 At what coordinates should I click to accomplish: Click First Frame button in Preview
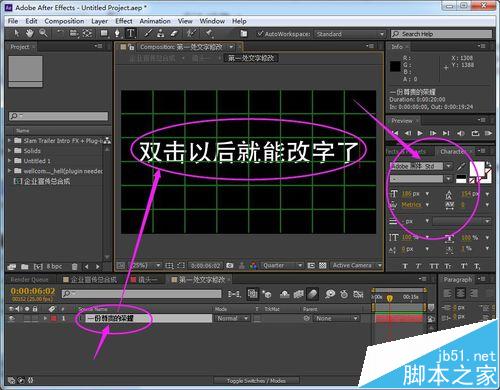click(x=395, y=133)
